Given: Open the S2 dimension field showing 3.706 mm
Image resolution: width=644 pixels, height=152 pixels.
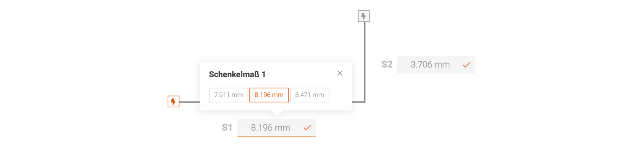Looking at the screenshot, I should pyautogui.click(x=436, y=65).
